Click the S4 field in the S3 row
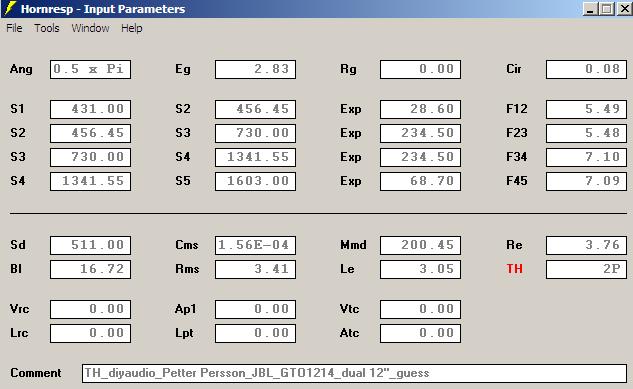The image size is (633, 389). coord(255,157)
